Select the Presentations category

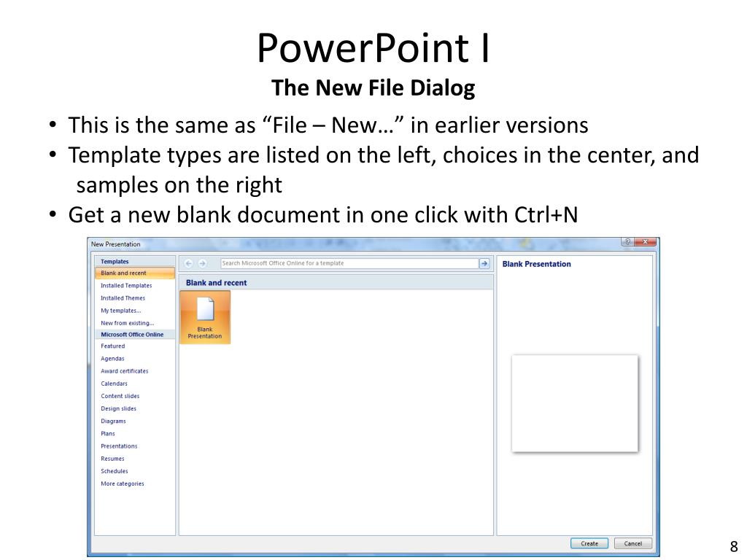119,446
